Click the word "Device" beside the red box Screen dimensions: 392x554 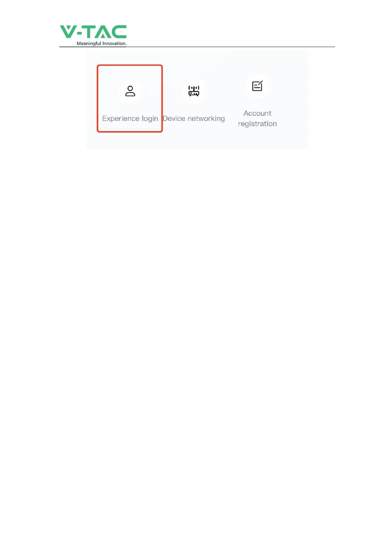point(174,118)
